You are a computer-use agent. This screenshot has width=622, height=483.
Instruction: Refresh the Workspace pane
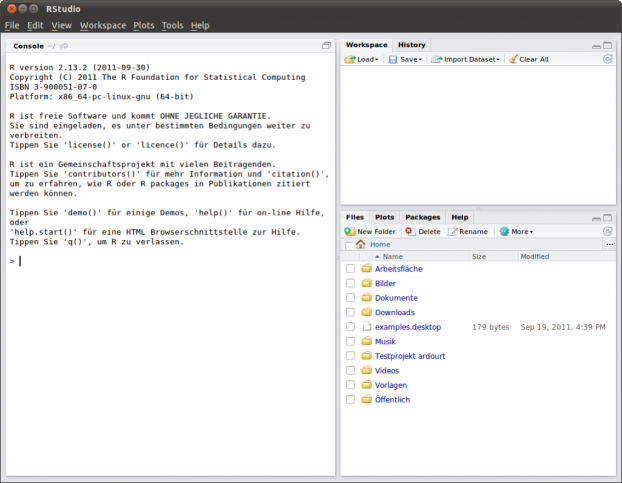pyautogui.click(x=608, y=59)
